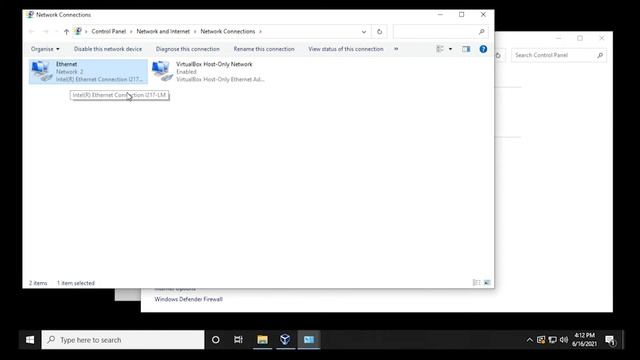This screenshot has width=640, height=360.
Task: Navigate to Control Panel breadcrumb
Action: pos(109,31)
